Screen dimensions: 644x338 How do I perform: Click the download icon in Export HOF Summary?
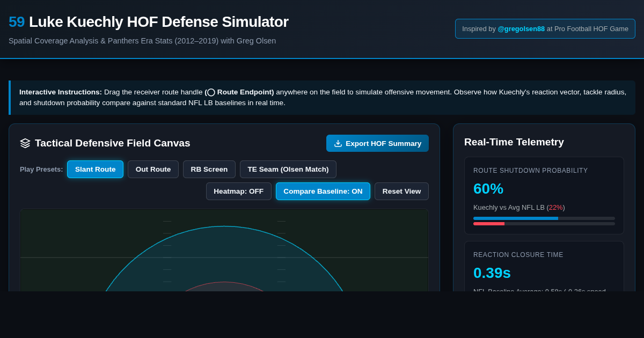pos(338,143)
